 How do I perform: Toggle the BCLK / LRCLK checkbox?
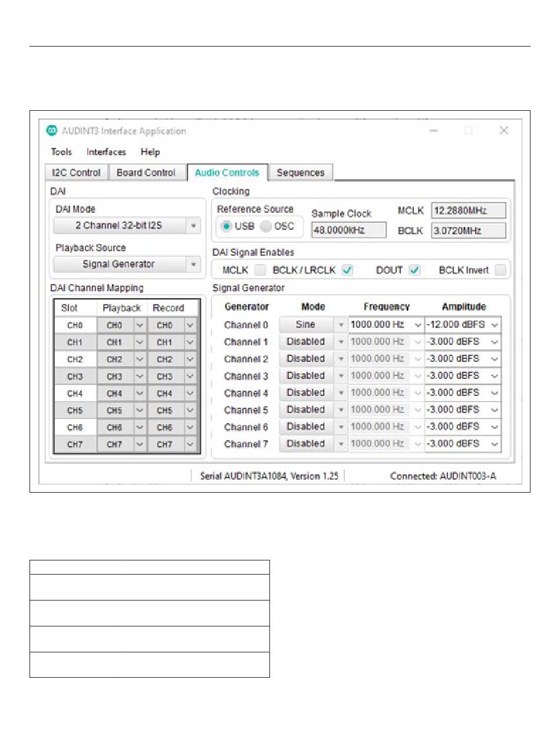347,270
